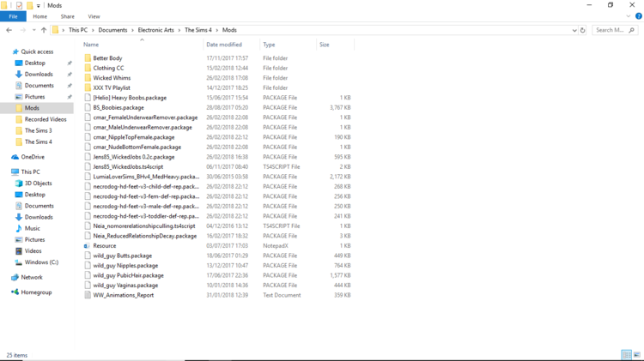
Task: Open The Sims 3 sidebar folder
Action: [38, 130]
